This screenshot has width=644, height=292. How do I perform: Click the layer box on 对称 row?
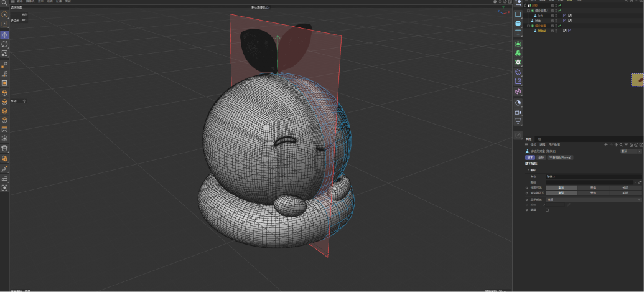pos(553,6)
